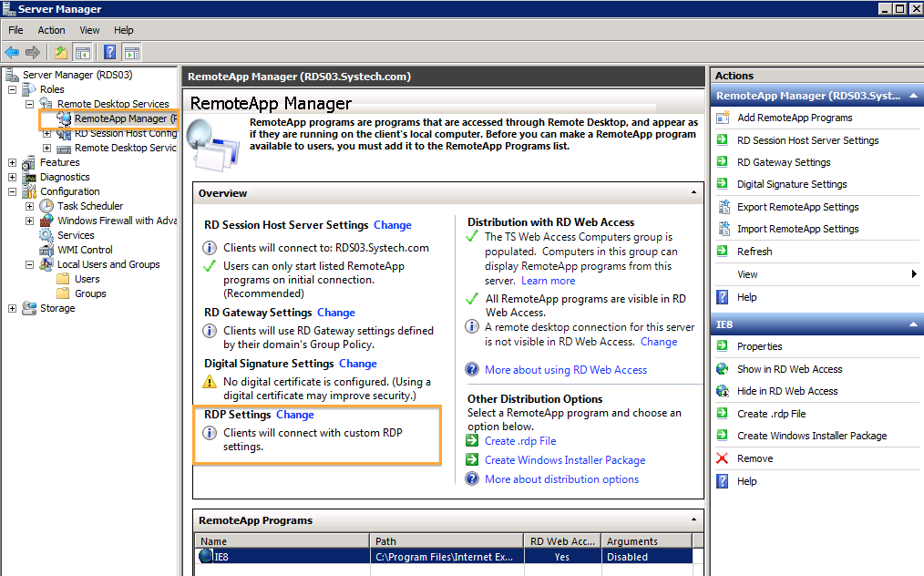Click Change next to Digital Signature Settings heading
The height and width of the screenshot is (576, 924).
tap(358, 364)
